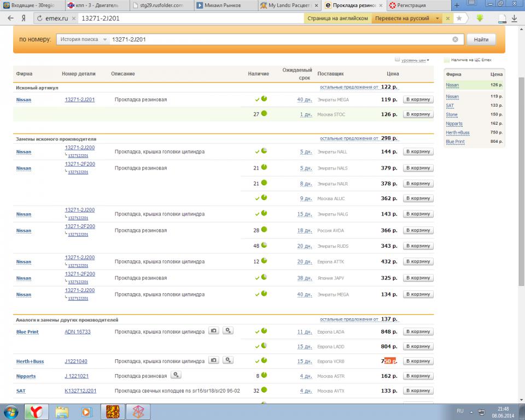Viewport: 525px width, 420px height.
Task: Click availability indicator in Москва STOC row
Action: [x=264, y=114]
